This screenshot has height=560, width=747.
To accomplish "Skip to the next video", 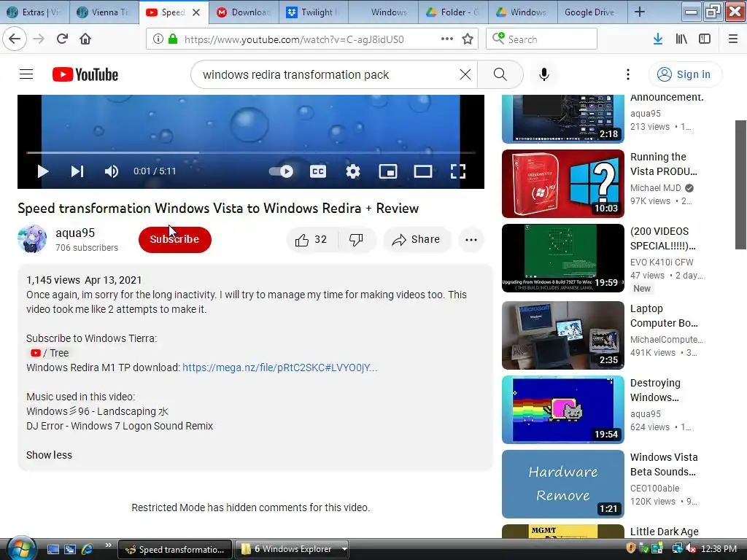I will [x=77, y=171].
